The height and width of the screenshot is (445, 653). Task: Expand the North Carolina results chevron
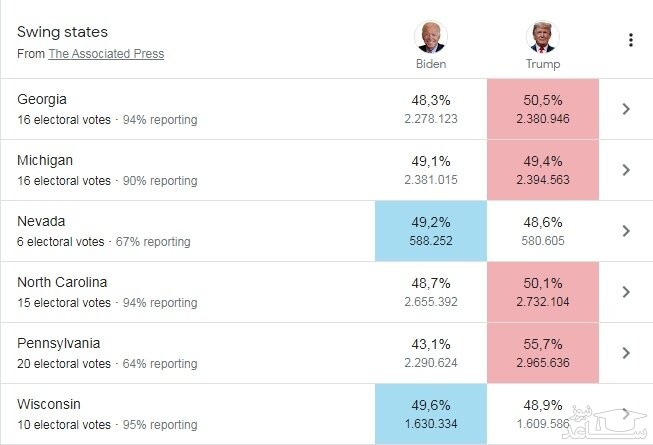pyautogui.click(x=626, y=292)
